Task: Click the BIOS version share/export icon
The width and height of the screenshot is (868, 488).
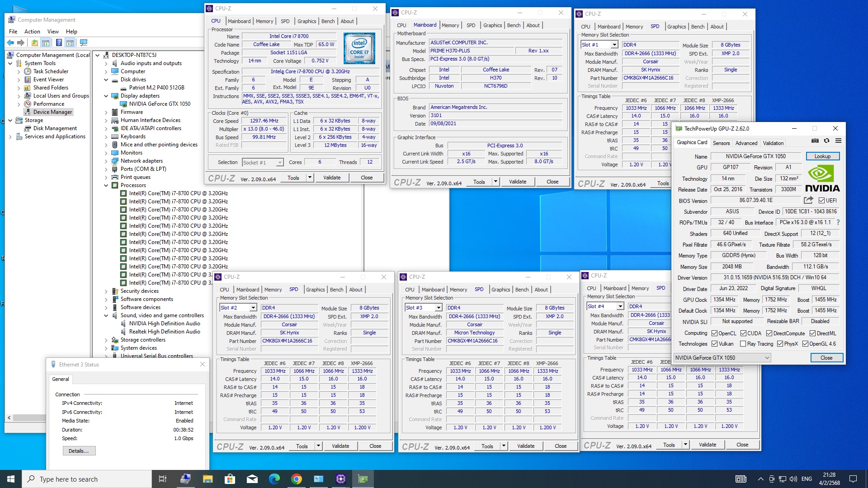Action: click(808, 200)
